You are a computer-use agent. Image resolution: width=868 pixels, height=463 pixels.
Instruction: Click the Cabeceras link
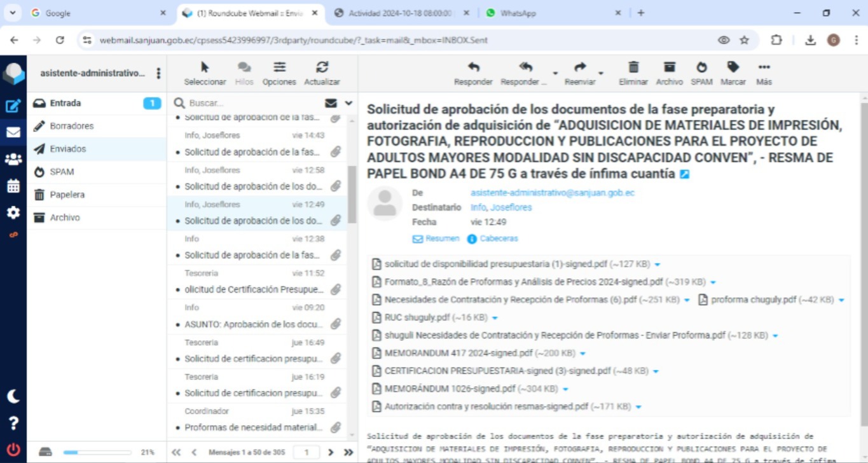point(499,238)
